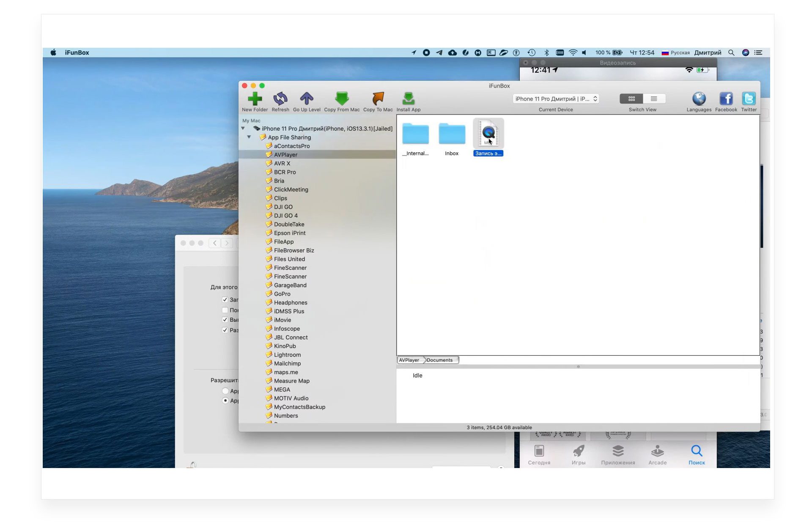Select Clips app folder

(x=280, y=198)
